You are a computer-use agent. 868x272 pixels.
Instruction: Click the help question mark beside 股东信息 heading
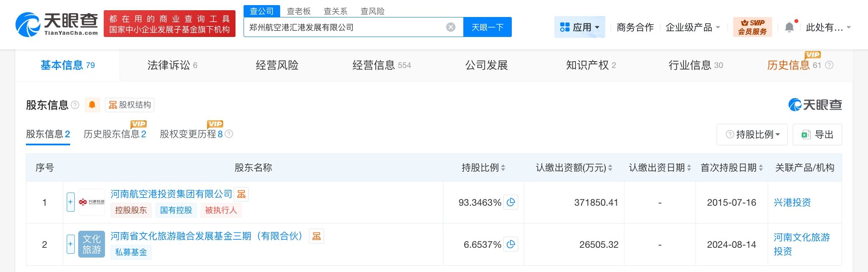coord(75,105)
